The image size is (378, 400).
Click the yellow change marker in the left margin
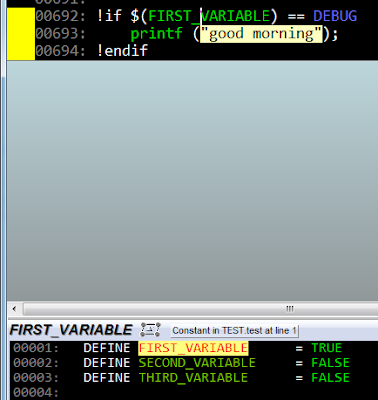[x=21, y=34]
